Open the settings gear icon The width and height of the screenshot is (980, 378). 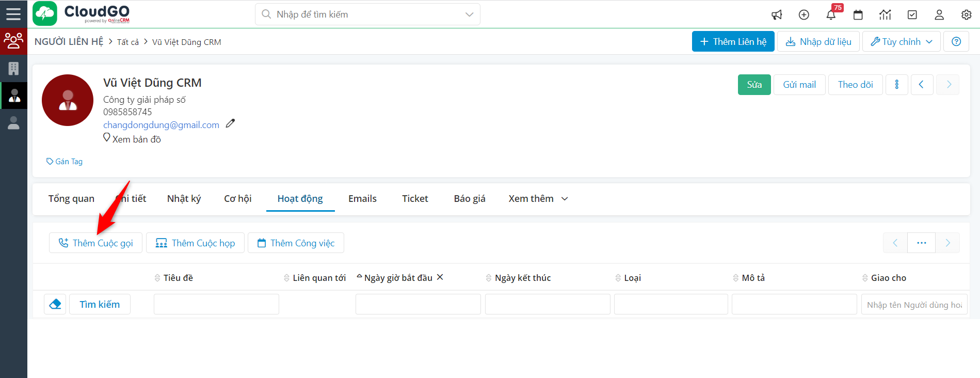tap(967, 14)
